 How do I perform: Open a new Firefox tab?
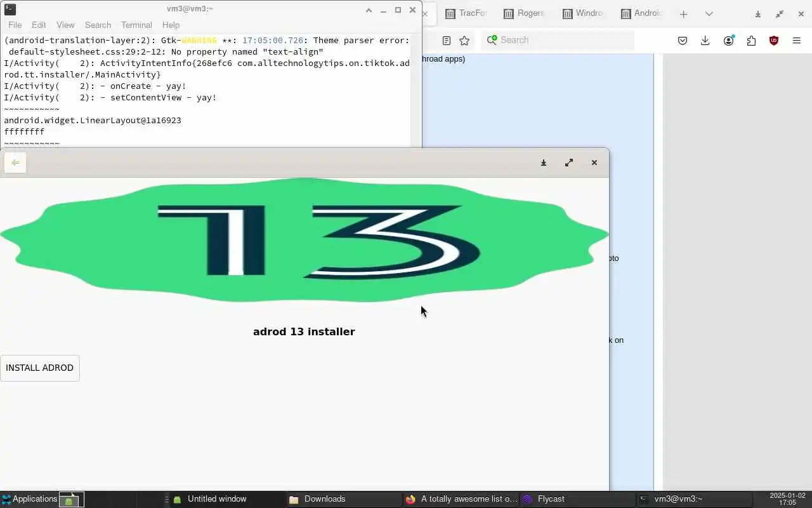coord(683,14)
